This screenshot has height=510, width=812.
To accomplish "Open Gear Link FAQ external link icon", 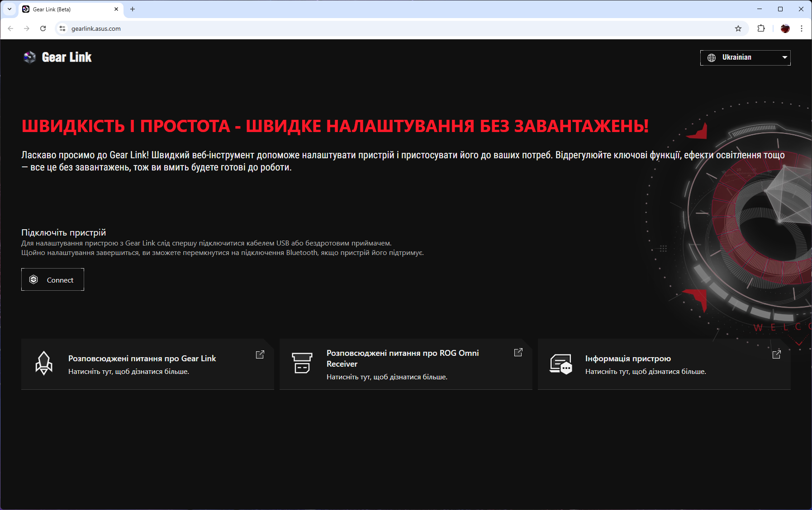I will 260,354.
